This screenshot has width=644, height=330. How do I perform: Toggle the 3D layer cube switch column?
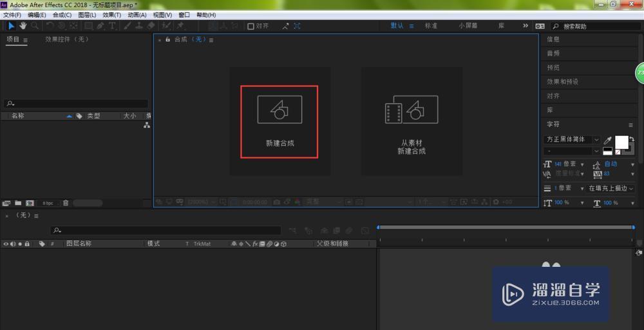click(283, 244)
